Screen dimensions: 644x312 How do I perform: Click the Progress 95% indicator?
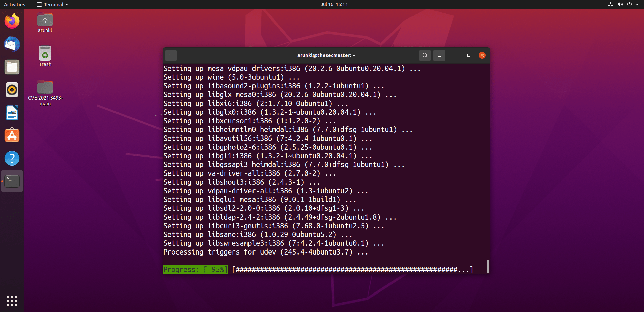click(x=195, y=269)
